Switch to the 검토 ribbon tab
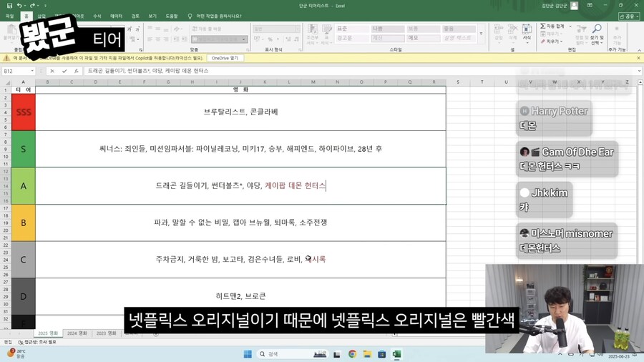Viewport: 644px width, 362px height. point(135,16)
